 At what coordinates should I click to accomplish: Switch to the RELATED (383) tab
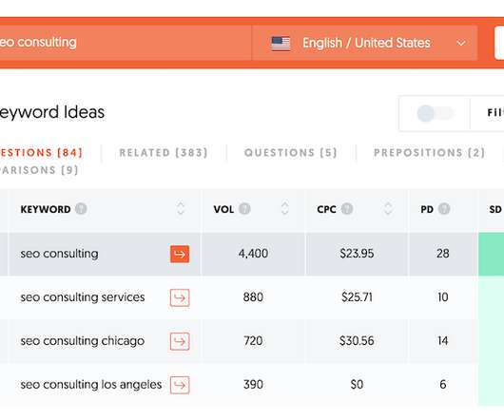pyautogui.click(x=164, y=153)
